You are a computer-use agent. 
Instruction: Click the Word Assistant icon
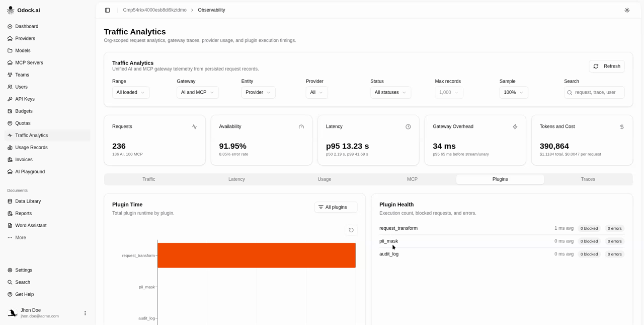click(10, 225)
